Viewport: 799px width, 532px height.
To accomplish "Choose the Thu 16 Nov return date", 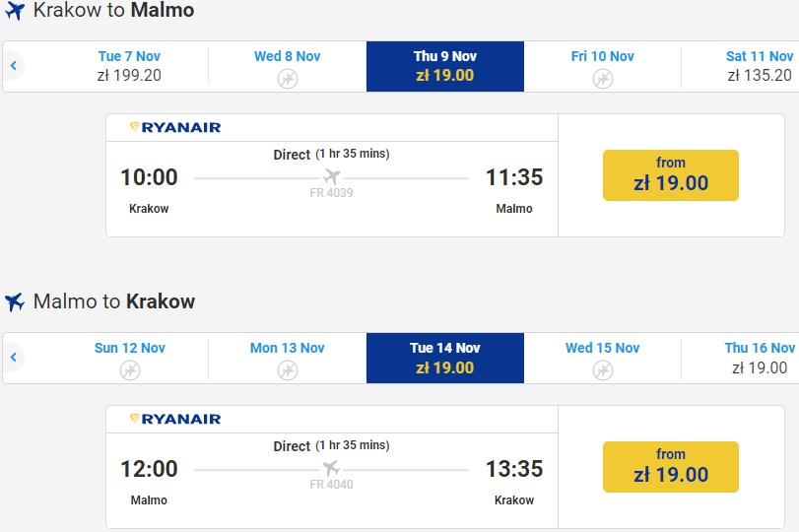I will [759, 358].
